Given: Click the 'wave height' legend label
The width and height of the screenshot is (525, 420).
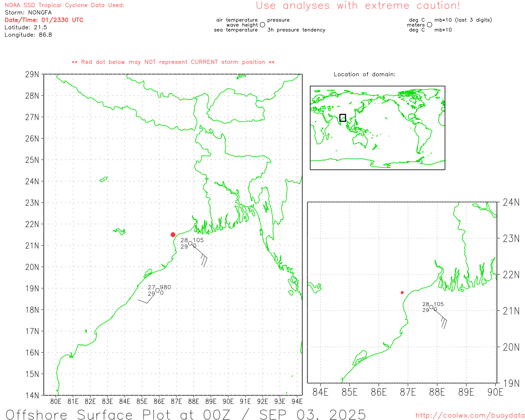Looking at the screenshot, I should (x=242, y=25).
